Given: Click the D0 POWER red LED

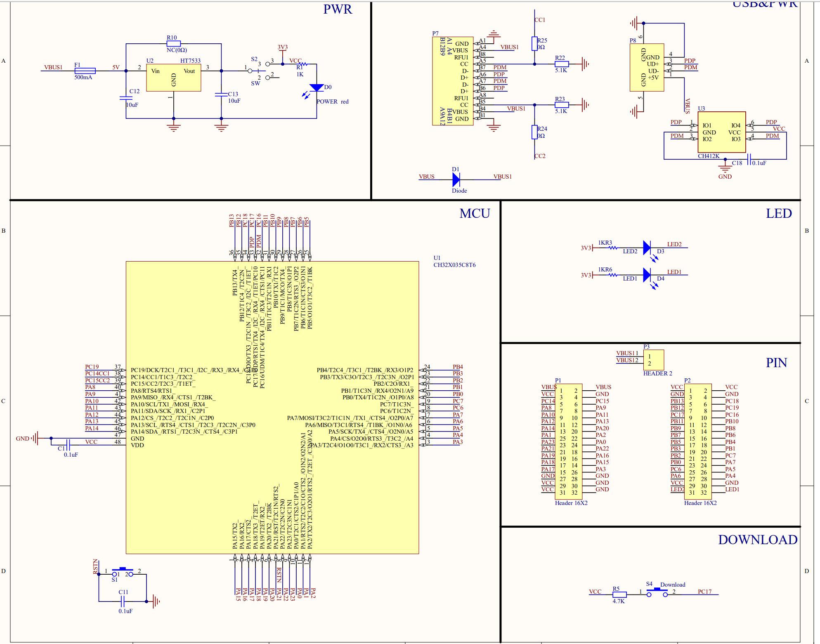Looking at the screenshot, I should click(317, 88).
